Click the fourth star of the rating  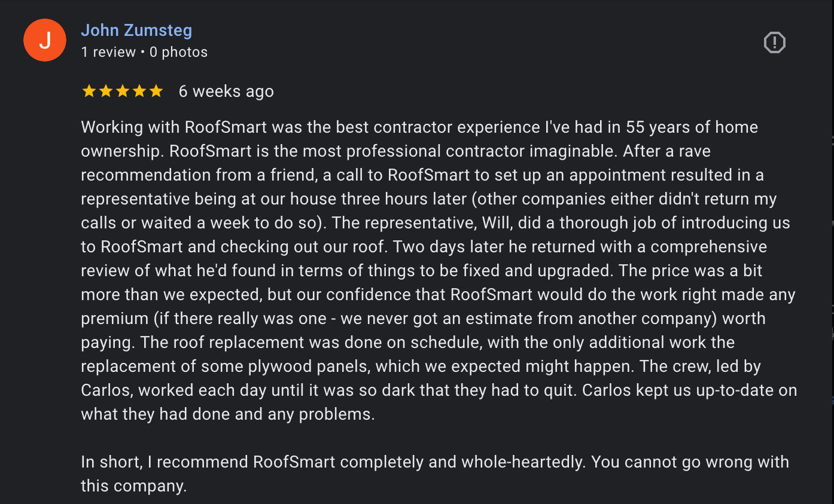(x=139, y=91)
